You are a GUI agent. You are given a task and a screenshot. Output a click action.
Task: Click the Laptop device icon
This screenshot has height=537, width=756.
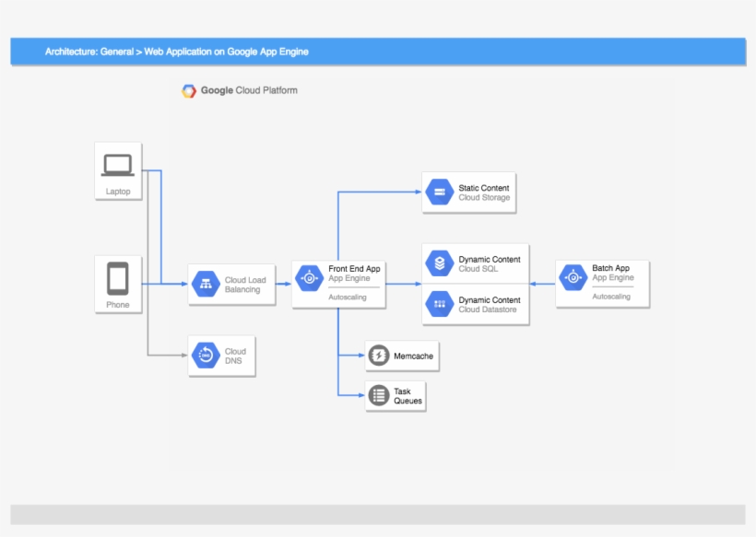(118, 164)
